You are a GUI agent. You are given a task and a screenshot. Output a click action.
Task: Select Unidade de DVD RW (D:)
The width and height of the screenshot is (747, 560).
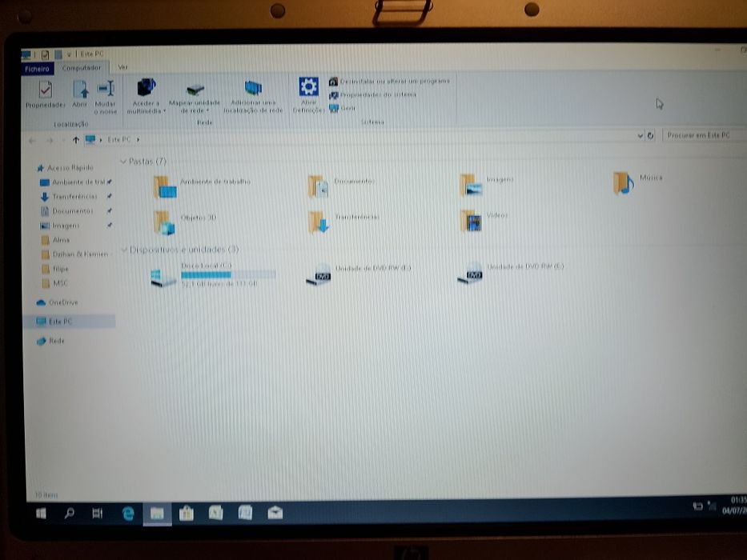point(358,274)
